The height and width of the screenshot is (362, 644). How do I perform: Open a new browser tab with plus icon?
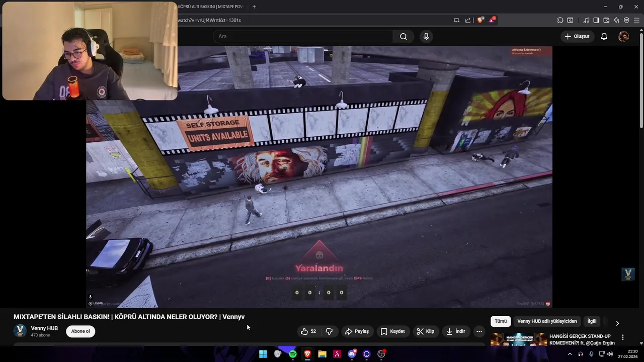[x=254, y=7]
